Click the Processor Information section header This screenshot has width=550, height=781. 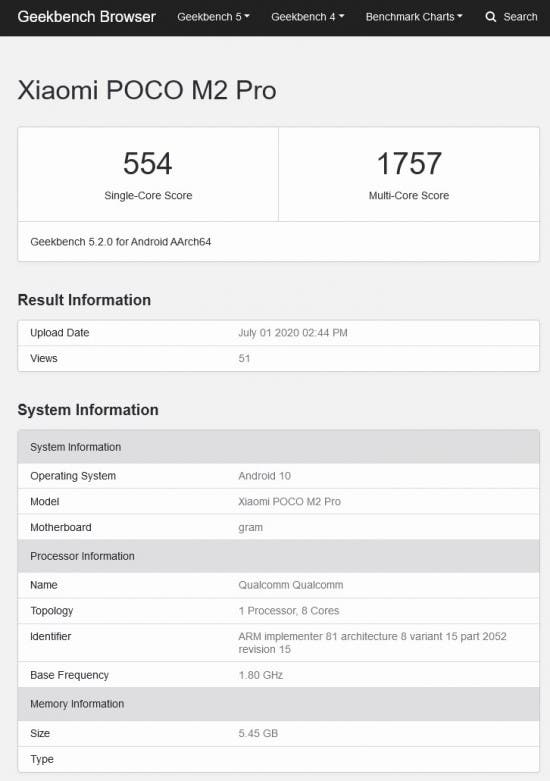tap(278, 556)
